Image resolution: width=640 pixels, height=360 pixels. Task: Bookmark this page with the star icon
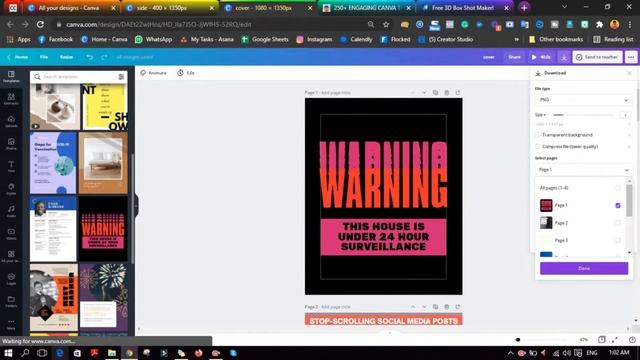[386, 24]
